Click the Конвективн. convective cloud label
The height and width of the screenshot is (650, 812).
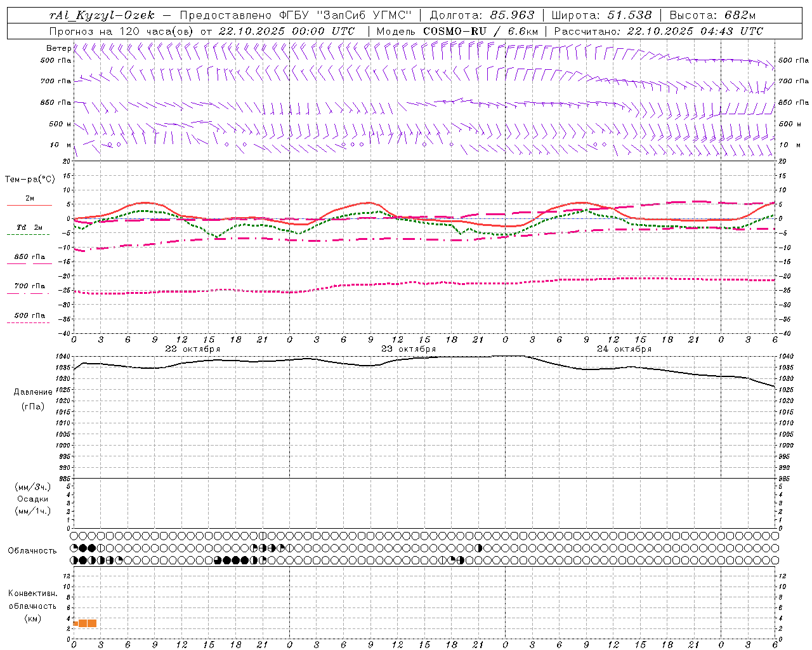(x=33, y=594)
